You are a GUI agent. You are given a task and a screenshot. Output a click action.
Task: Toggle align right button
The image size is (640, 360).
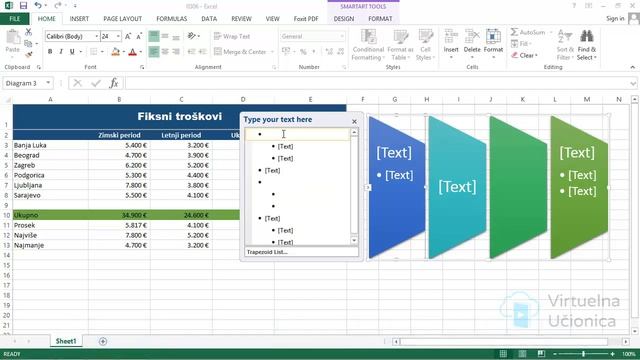(x=176, y=52)
